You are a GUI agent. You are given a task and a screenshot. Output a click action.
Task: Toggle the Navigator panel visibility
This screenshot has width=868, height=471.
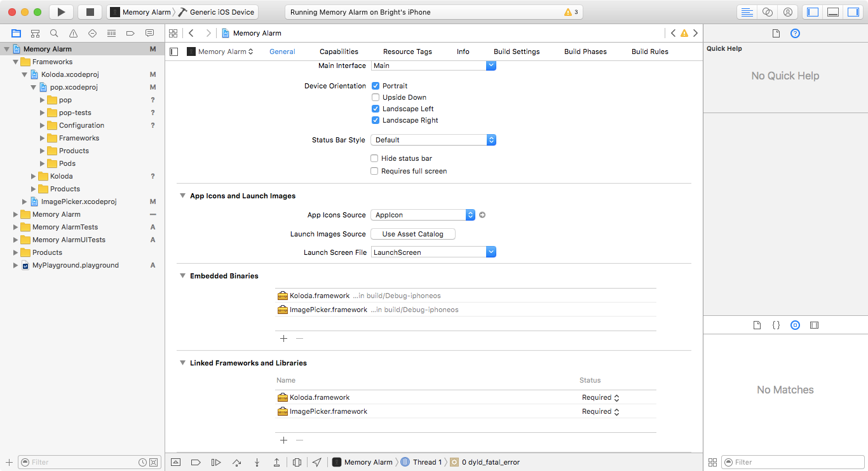[x=813, y=12]
